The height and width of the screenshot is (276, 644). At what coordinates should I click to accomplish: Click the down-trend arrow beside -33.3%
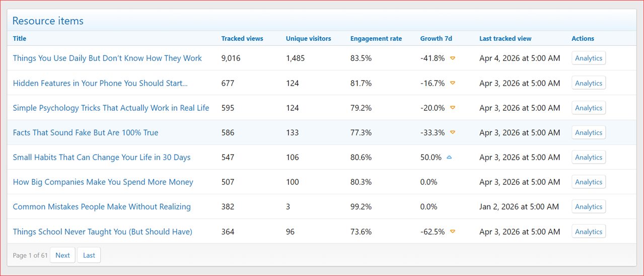pyautogui.click(x=453, y=132)
